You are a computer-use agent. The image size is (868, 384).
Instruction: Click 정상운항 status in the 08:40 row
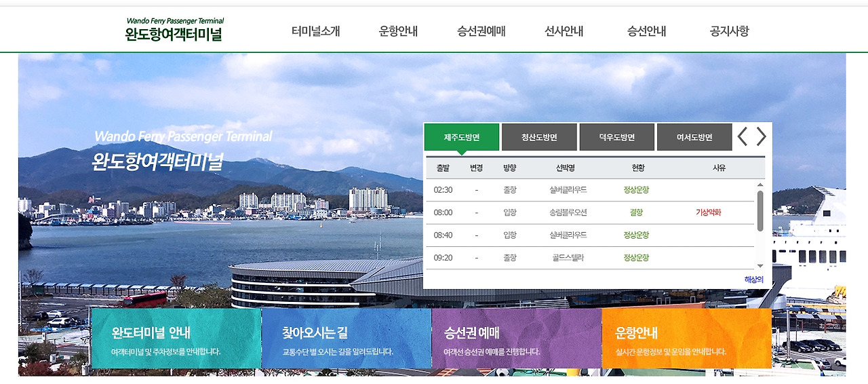coord(636,235)
